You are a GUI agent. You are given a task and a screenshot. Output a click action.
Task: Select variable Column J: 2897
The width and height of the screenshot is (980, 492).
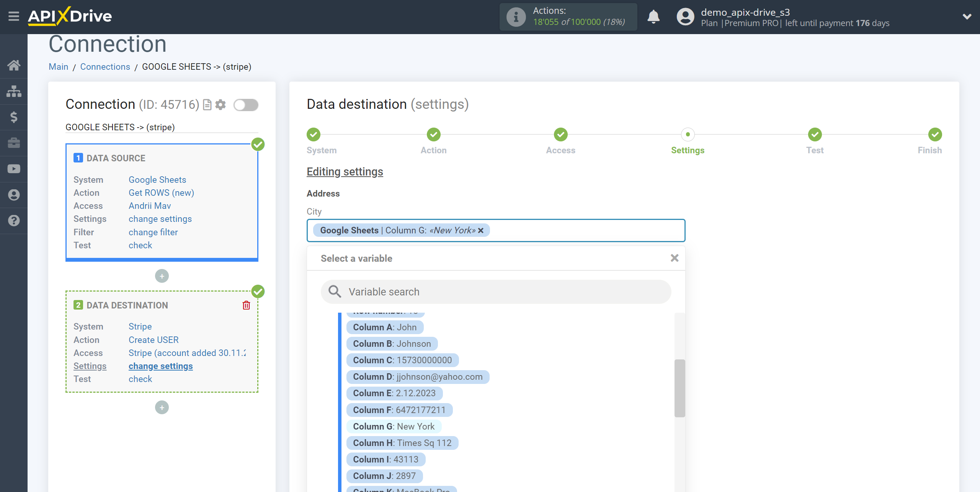tap(384, 476)
